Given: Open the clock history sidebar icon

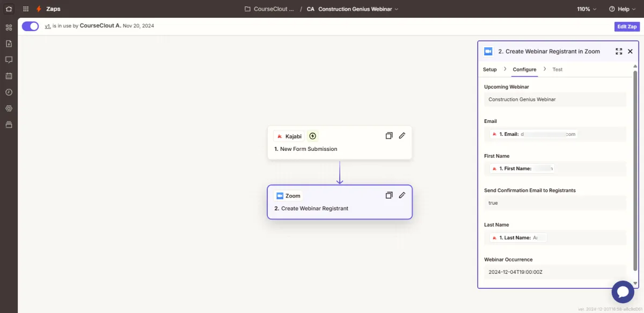Looking at the screenshot, I should pyautogui.click(x=9, y=92).
